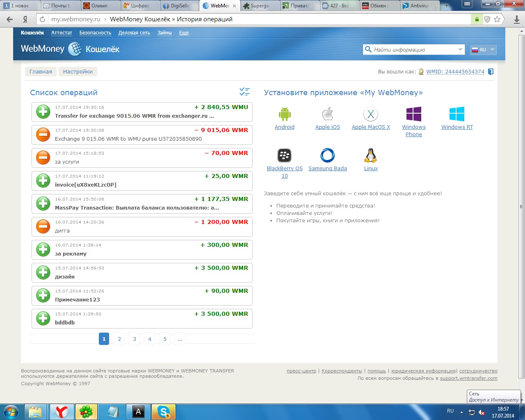This screenshot has height=420, width=525.
Task: Open the Yandex browser taskbar icon
Action: (x=62, y=411)
